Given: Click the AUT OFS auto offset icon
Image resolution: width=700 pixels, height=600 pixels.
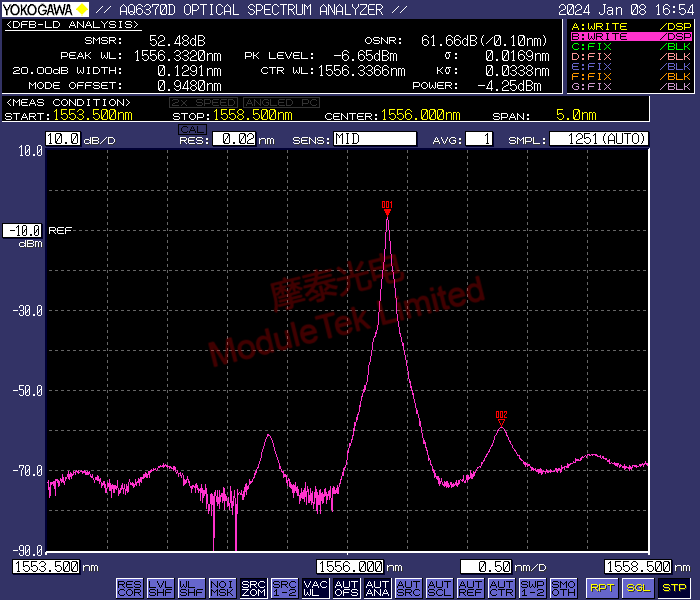Looking at the screenshot, I should [346, 588].
